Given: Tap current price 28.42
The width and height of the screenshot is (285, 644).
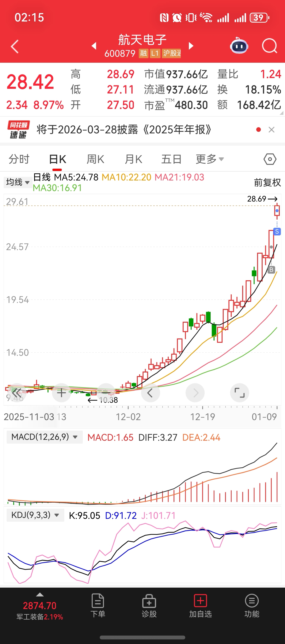Looking at the screenshot, I should [30, 82].
